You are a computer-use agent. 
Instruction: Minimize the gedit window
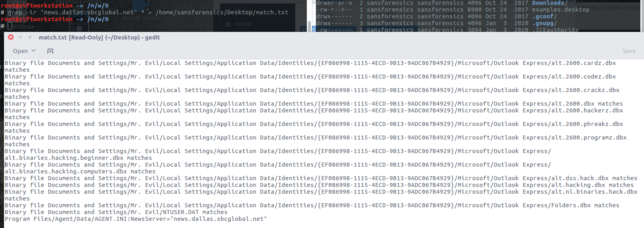click(21, 37)
